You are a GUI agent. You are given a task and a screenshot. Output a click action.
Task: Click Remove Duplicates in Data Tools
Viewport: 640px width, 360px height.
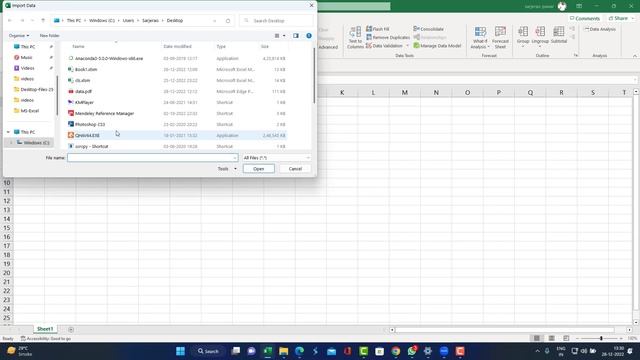(x=388, y=37)
